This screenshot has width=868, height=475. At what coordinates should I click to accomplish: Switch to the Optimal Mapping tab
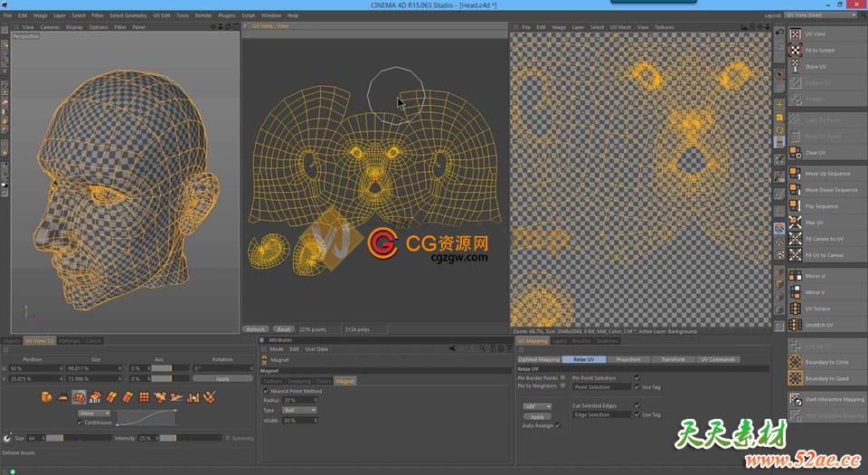click(539, 359)
